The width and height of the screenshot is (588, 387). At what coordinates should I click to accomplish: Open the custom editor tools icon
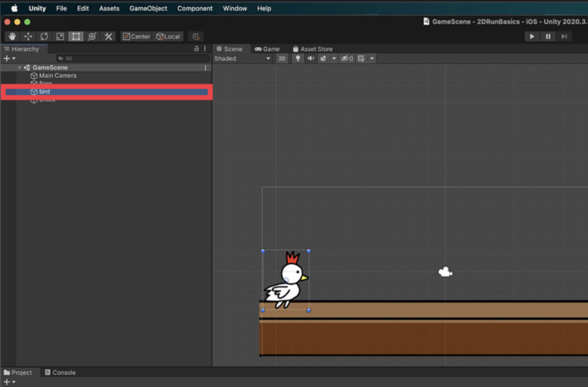point(109,37)
